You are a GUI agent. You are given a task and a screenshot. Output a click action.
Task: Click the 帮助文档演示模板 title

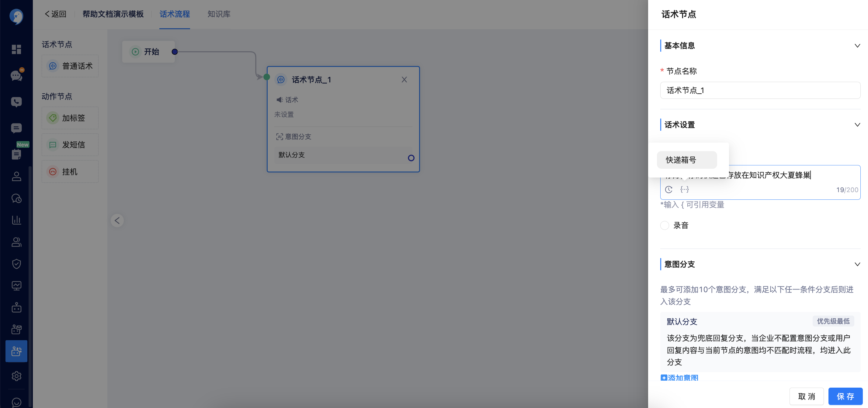pyautogui.click(x=113, y=14)
